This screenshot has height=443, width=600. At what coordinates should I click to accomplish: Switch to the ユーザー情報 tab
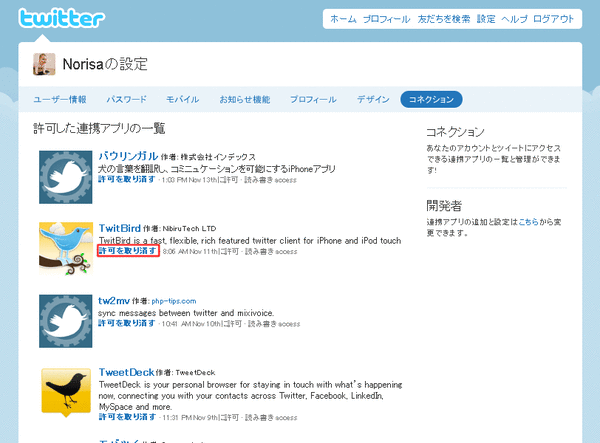[x=60, y=99]
